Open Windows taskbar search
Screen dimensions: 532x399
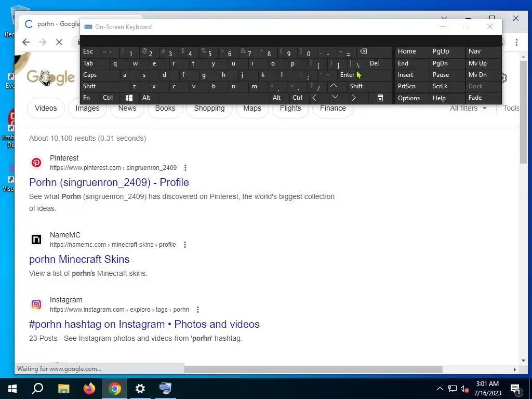(x=37, y=389)
